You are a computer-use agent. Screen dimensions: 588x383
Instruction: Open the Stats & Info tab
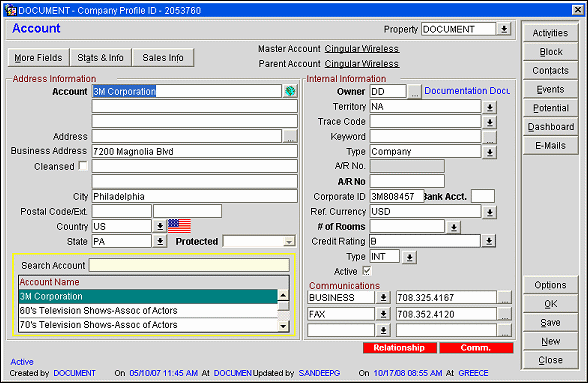[100, 58]
